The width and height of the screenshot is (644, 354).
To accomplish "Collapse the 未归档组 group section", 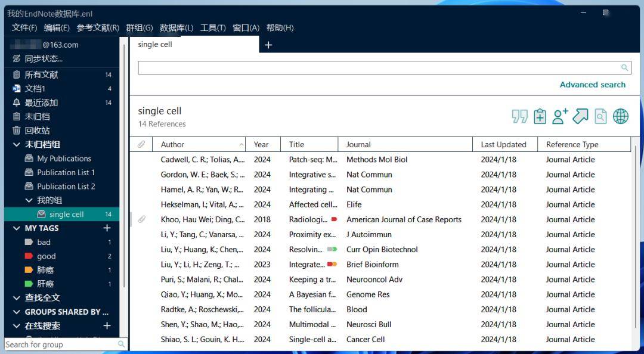I will (x=16, y=144).
